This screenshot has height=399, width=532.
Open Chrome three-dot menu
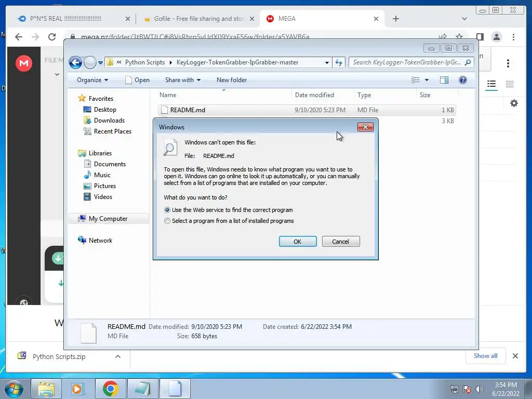(514, 37)
